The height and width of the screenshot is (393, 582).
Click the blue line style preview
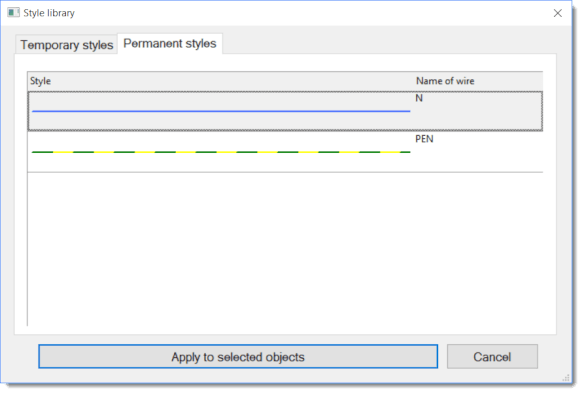(x=221, y=111)
